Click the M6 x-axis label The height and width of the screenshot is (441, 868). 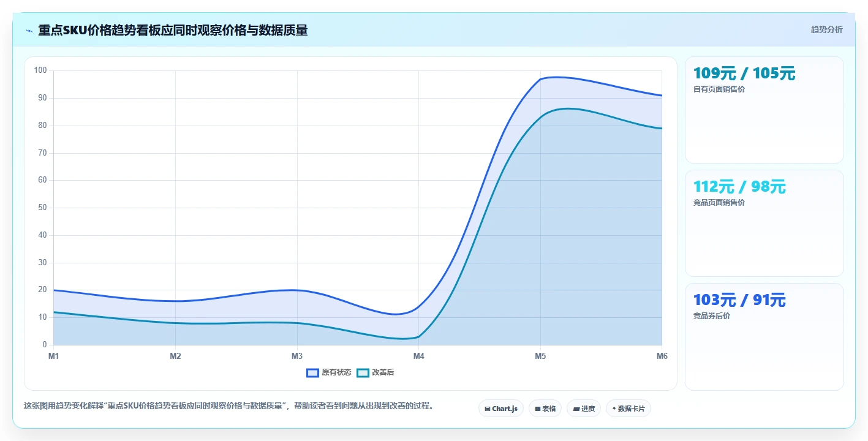tap(662, 356)
